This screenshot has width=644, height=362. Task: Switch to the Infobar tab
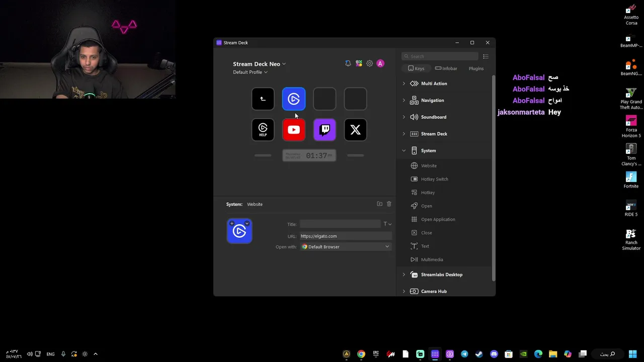coord(446,68)
